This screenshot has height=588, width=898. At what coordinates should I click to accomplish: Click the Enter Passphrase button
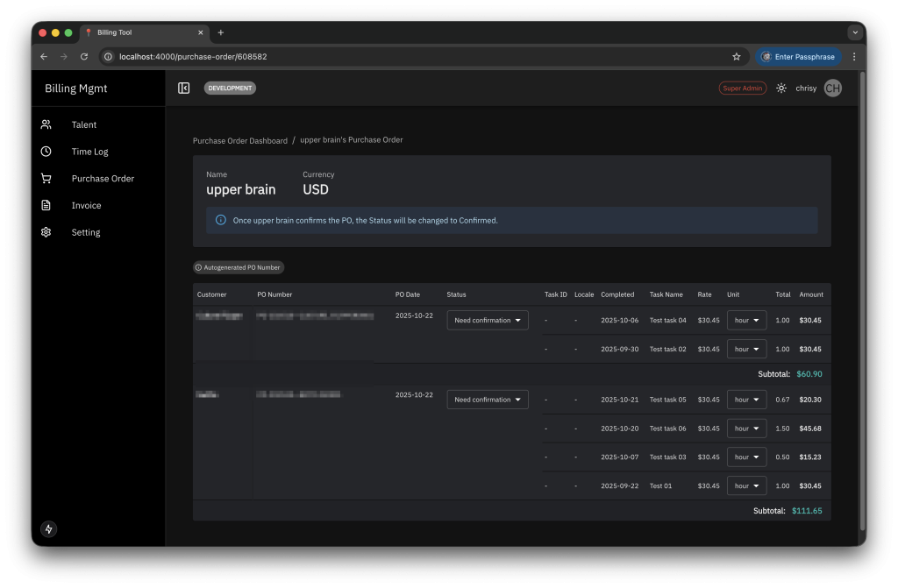(x=799, y=57)
